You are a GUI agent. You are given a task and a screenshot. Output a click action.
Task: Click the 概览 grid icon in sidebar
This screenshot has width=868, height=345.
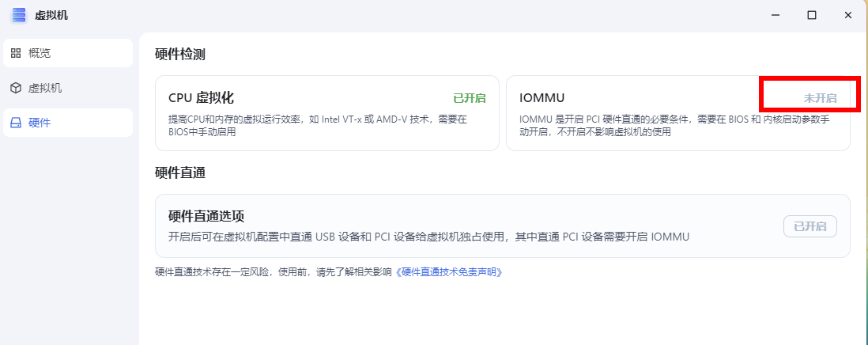coord(16,53)
